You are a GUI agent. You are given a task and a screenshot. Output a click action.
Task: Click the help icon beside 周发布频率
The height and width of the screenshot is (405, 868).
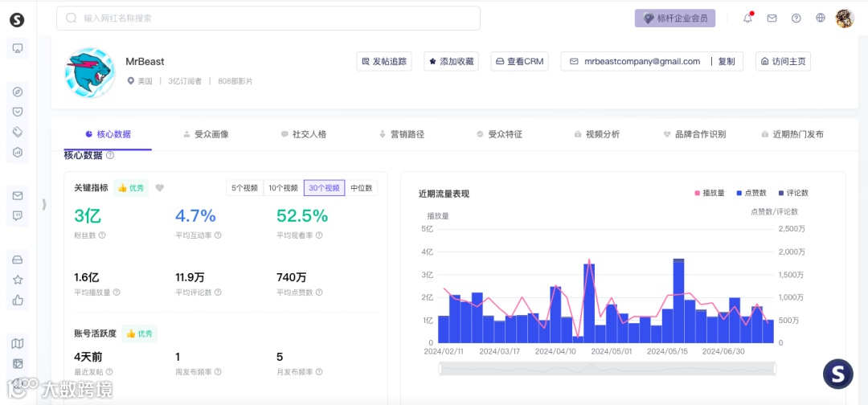pos(218,372)
